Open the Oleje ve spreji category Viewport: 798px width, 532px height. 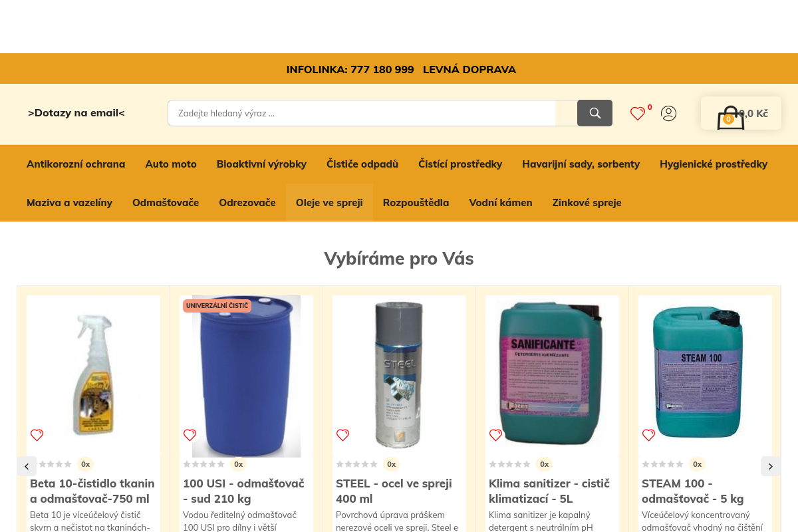(x=329, y=202)
